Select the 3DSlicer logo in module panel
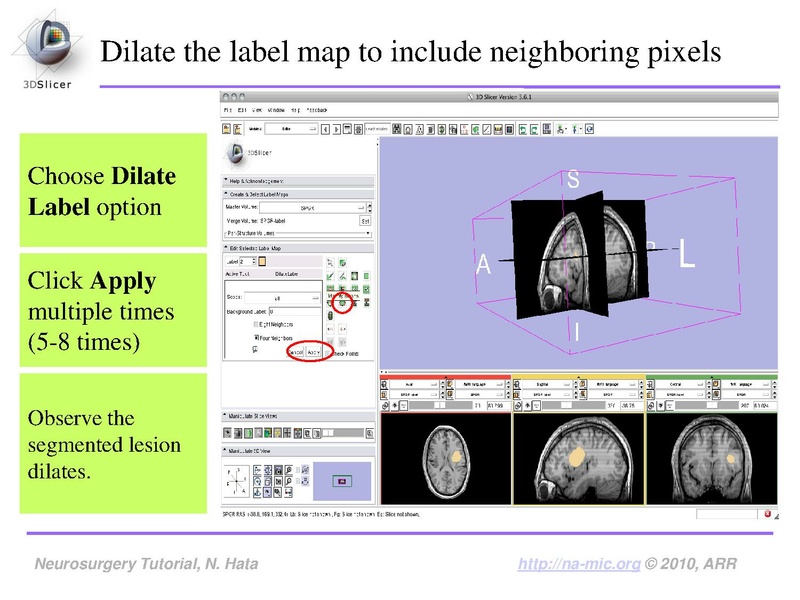This screenshot has height=600, width=800. [x=236, y=153]
